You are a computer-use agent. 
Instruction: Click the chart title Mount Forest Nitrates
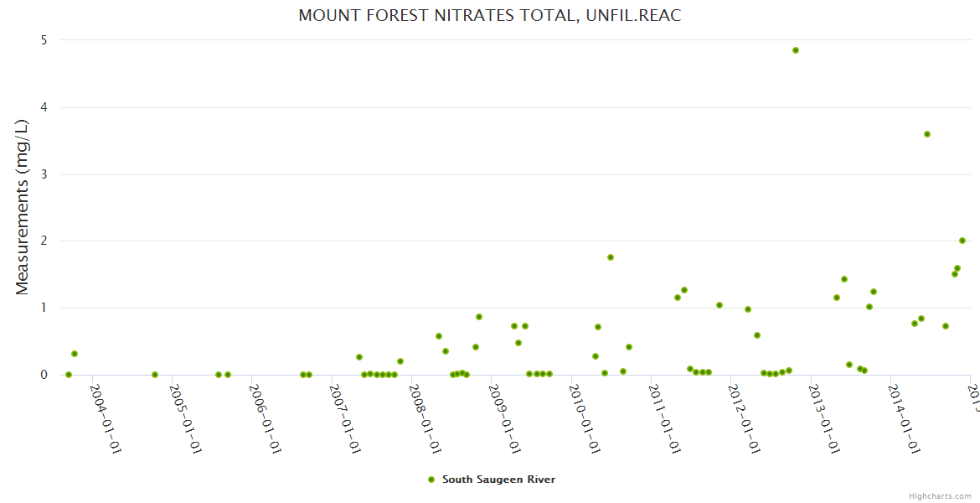point(489,16)
